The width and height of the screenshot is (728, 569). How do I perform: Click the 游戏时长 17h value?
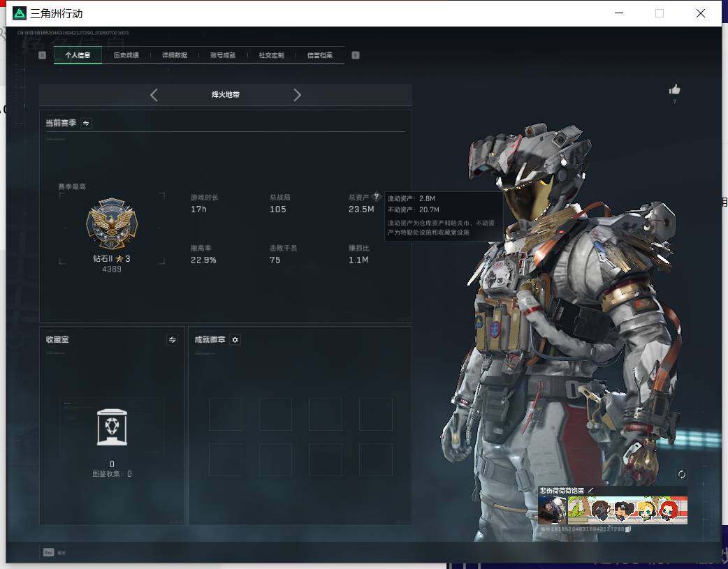click(198, 209)
